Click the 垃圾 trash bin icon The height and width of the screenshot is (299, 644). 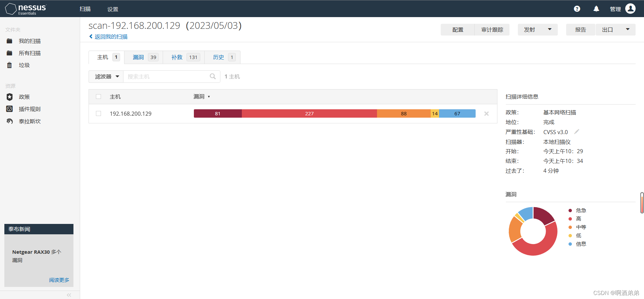[9, 65]
